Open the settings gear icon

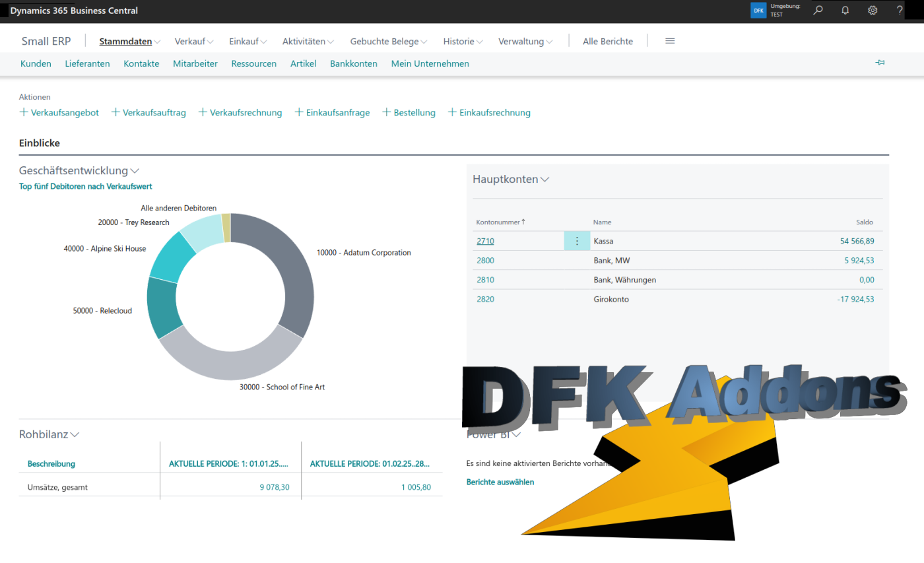pyautogui.click(x=873, y=11)
